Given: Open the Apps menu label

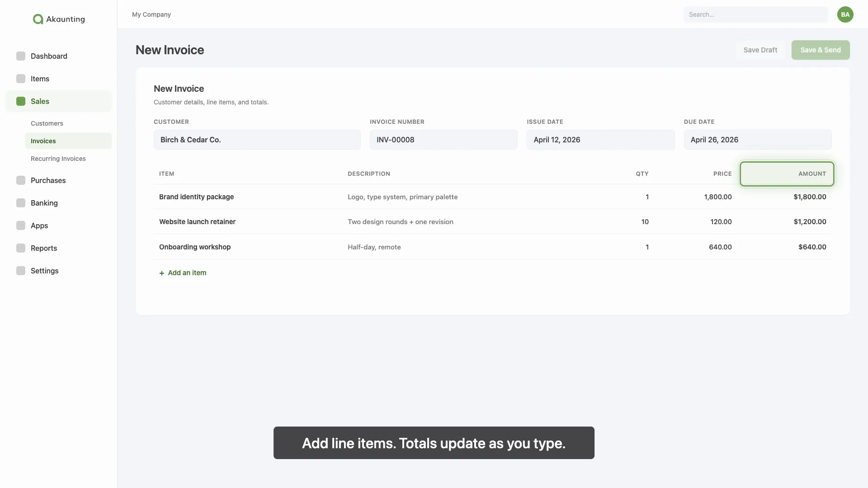Looking at the screenshot, I should pos(39,225).
